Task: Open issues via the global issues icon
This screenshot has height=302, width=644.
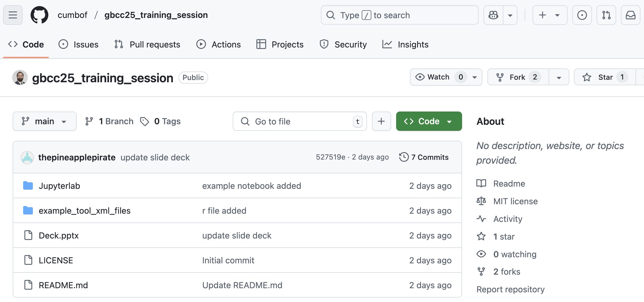Action: tap(582, 15)
